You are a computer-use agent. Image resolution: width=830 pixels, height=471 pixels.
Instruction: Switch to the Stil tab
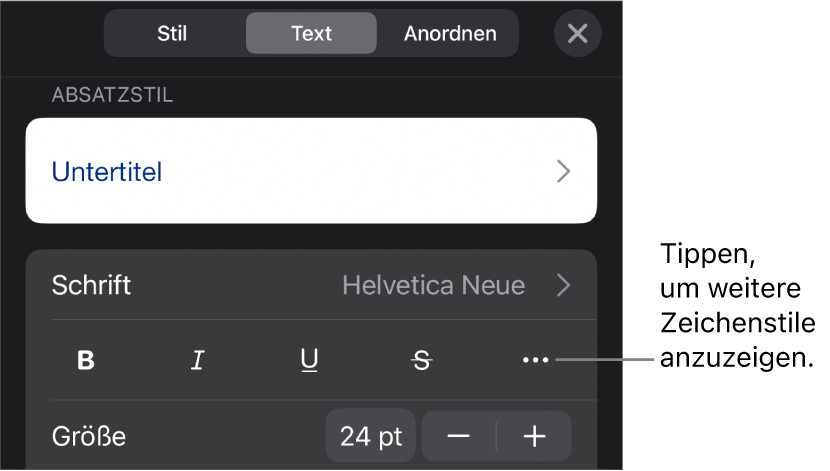coord(172,33)
